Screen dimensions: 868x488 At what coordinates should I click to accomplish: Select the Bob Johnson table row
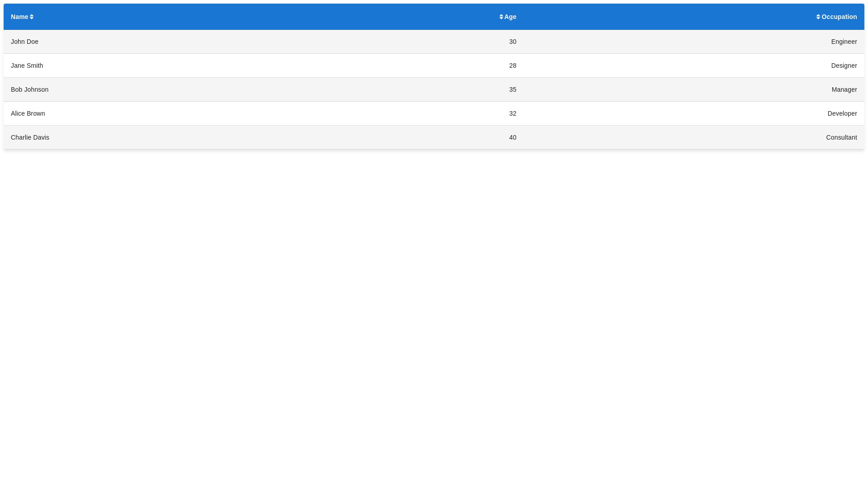[x=434, y=89]
